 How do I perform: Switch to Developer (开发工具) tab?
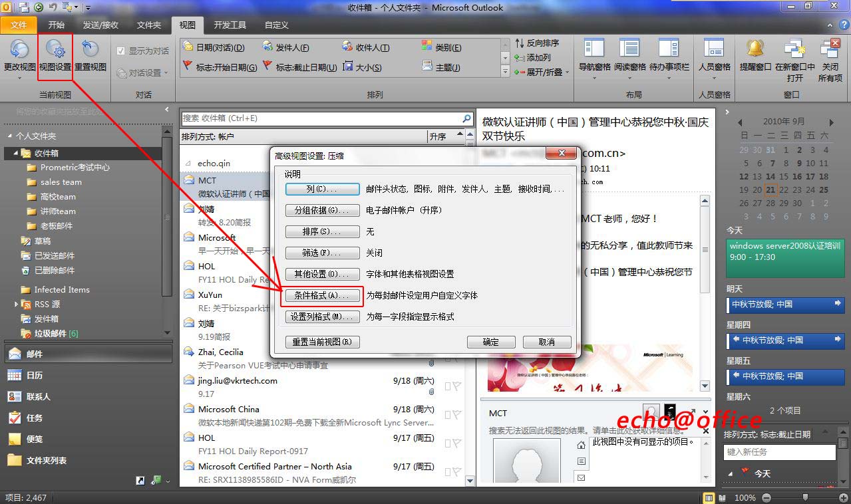click(230, 25)
